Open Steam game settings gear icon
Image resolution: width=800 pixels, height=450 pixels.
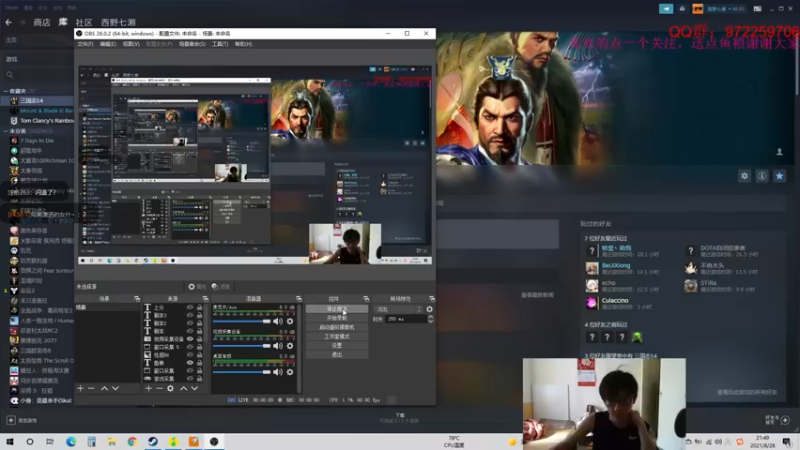pyautogui.click(x=744, y=176)
